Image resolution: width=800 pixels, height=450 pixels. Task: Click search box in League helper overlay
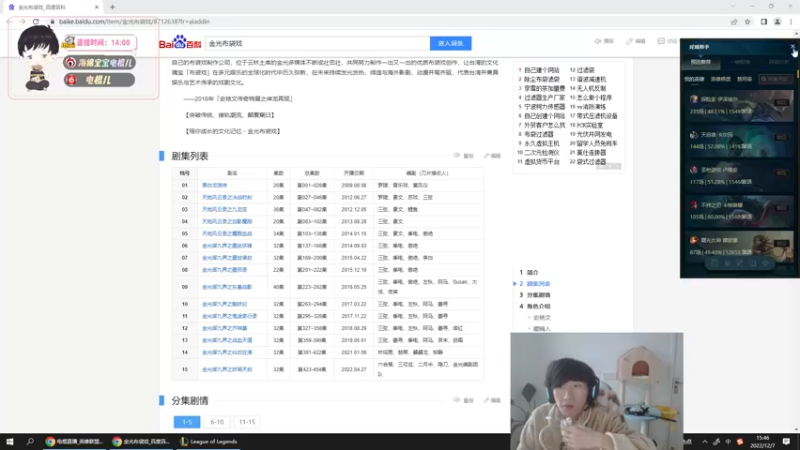coord(776,79)
